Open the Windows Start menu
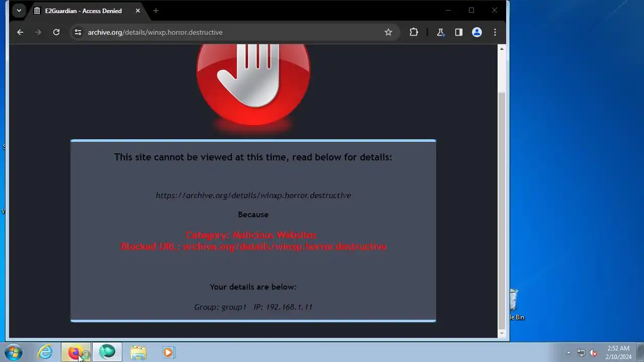Viewport: 644px width, 362px height. (13, 352)
